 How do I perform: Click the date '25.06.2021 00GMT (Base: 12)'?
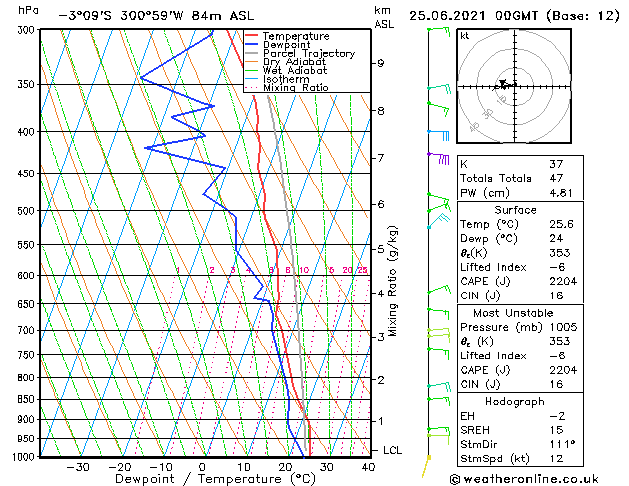[x=514, y=16]
